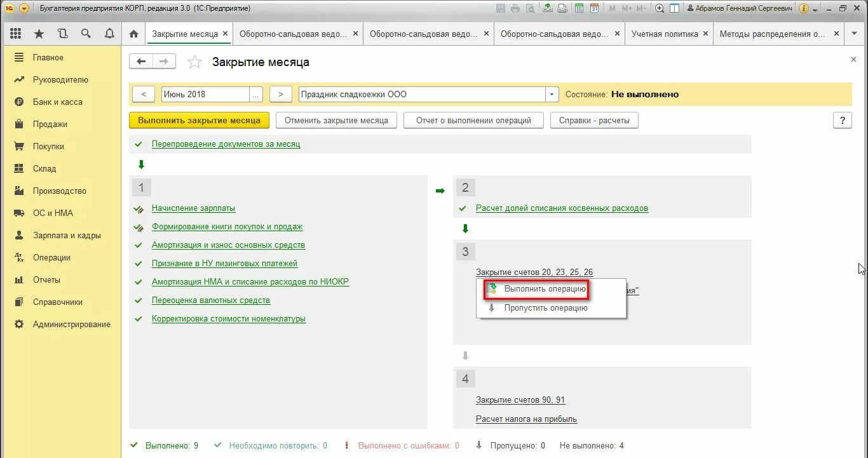The height and width of the screenshot is (458, 868).
Task: Open the Закрытие счетов 90, 91 link
Action: [520, 400]
